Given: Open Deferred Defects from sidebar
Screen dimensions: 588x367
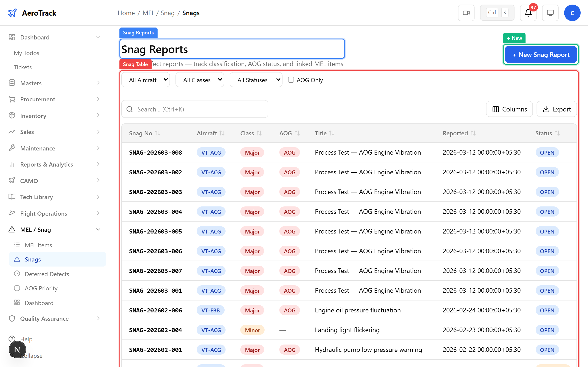Looking at the screenshot, I should pos(47,274).
